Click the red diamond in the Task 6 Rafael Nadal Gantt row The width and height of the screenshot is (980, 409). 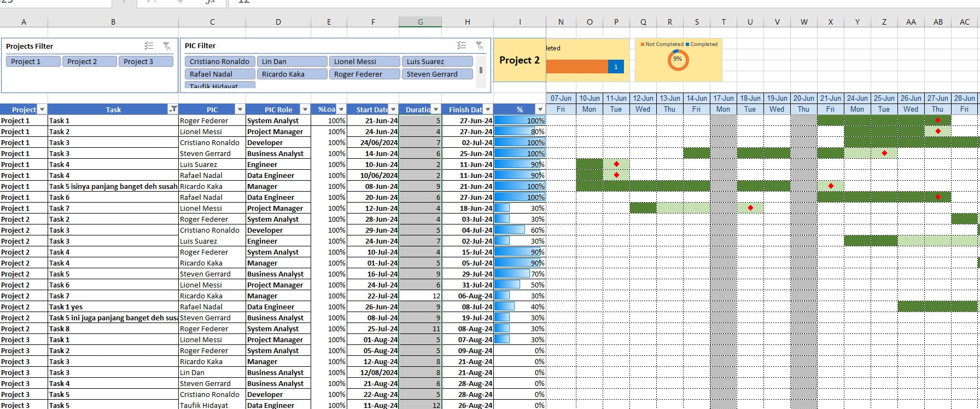click(x=938, y=197)
